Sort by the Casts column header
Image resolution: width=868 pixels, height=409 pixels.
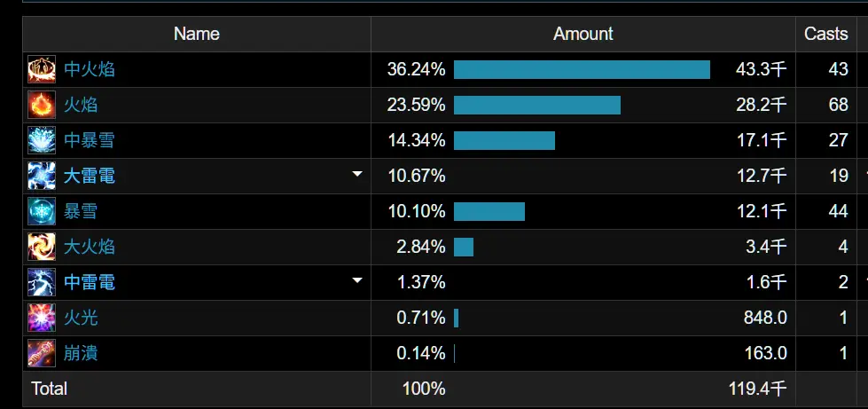(x=825, y=34)
